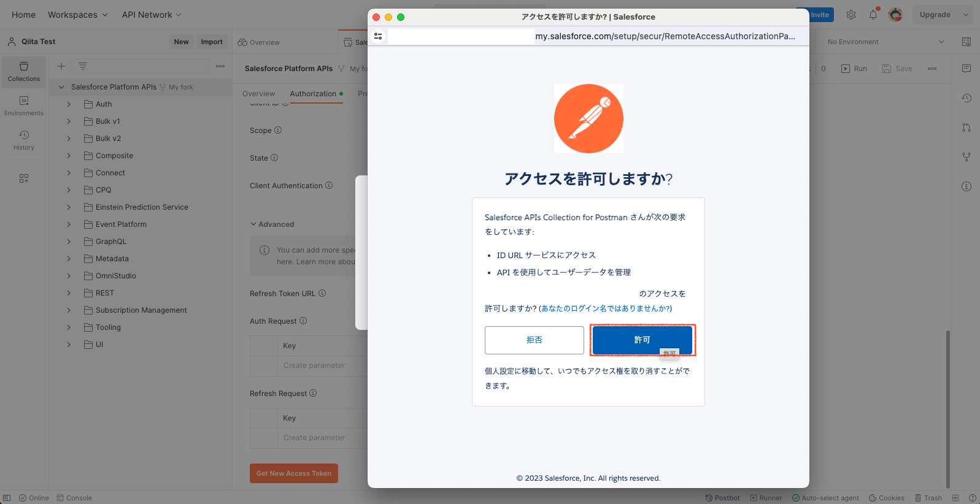Open the comments icon in right sidebar
Screen dimensions: 980x504
[966, 69]
